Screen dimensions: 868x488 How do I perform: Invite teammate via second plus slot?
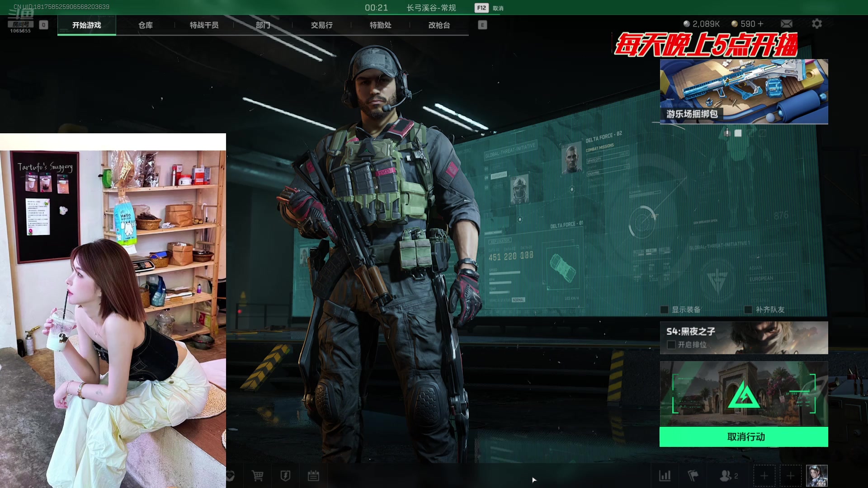pyautogui.click(x=790, y=476)
